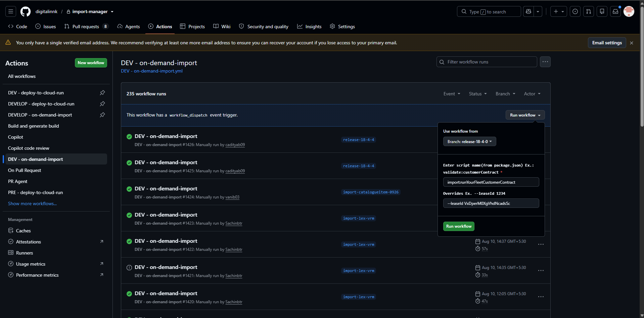Screen dimensions: 644x318
Task: Open the Actor filter dropdown
Action: [532, 94]
